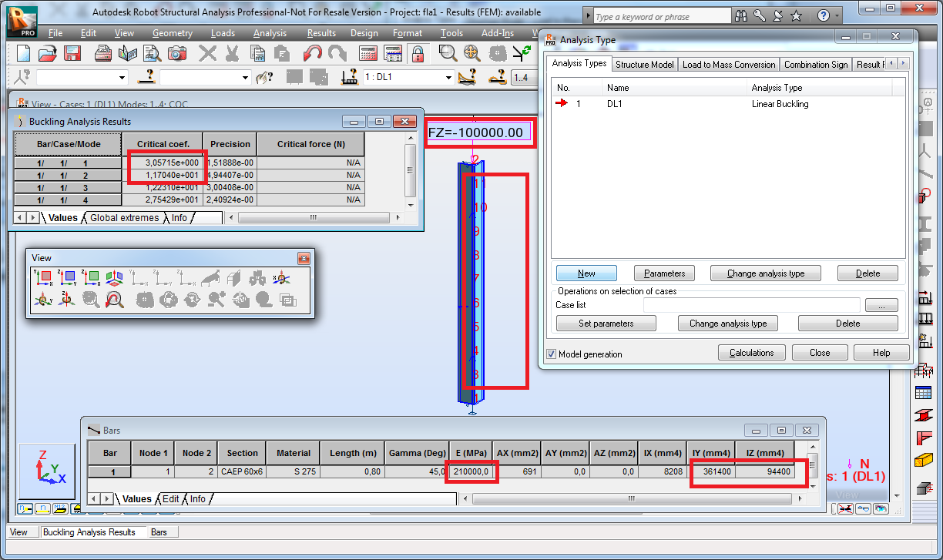Set YZ plane projection in View toolbar
The width and height of the screenshot is (943, 560).
click(x=67, y=277)
